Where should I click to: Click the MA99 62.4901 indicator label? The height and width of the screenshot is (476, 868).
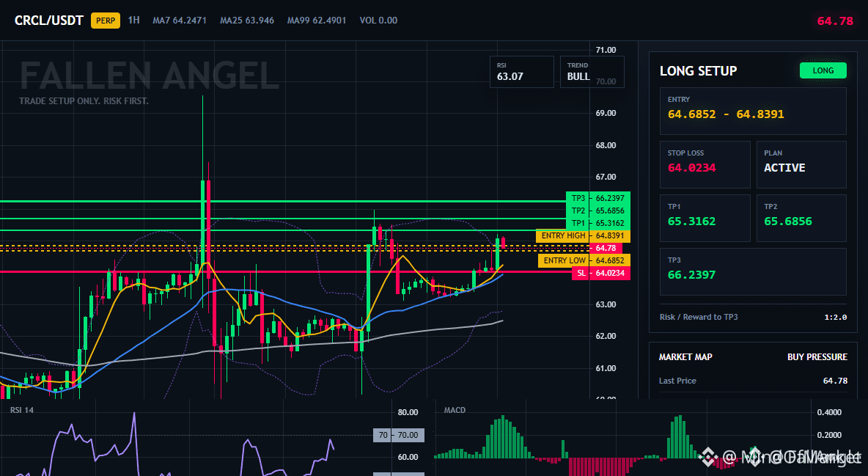tap(317, 21)
